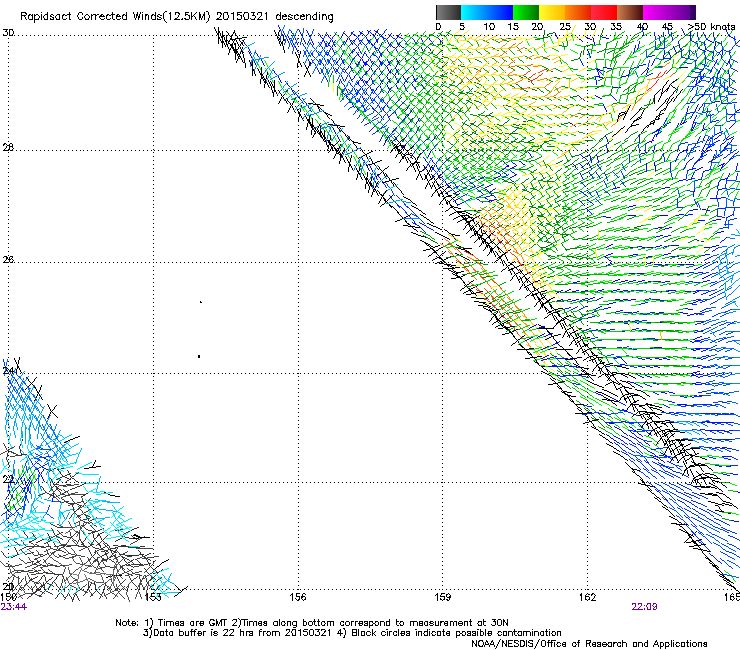
Task: Click the legend tick label '40'
Action: point(642,27)
